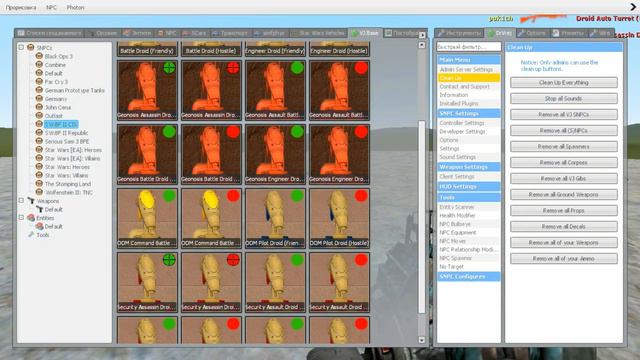Spawn Engineer Droid (Friendly)
Screen dimensions: 640x360
pos(275,49)
